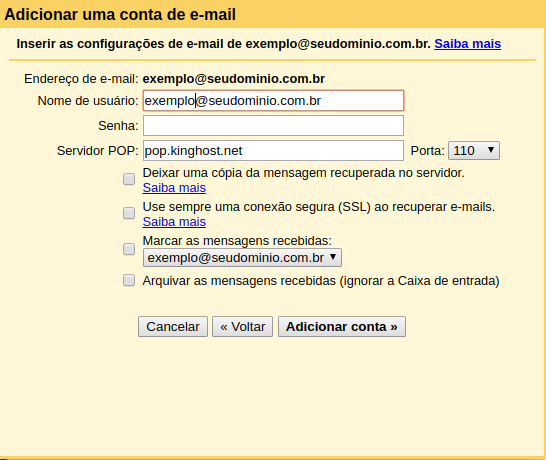This screenshot has height=460, width=546.
Task: Click the 'Porta:' label text
Action: (x=428, y=150)
